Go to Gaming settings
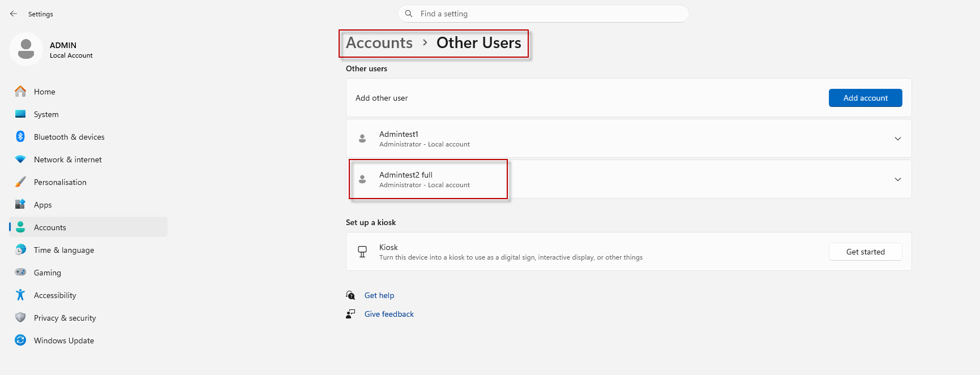Screen dimensions: 980x375 click(88, 272)
